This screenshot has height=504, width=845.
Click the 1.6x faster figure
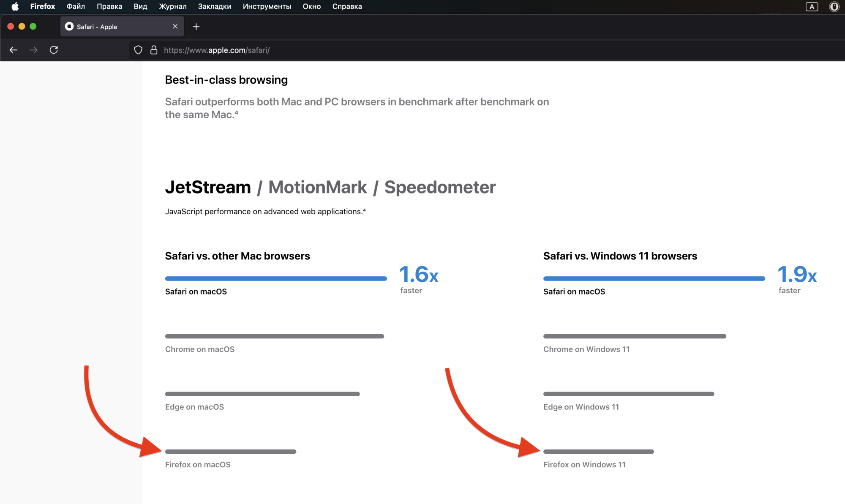pyautogui.click(x=419, y=279)
